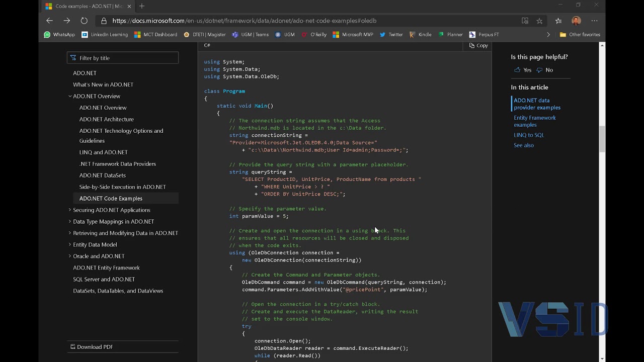Close the Code examples tab

tap(129, 6)
